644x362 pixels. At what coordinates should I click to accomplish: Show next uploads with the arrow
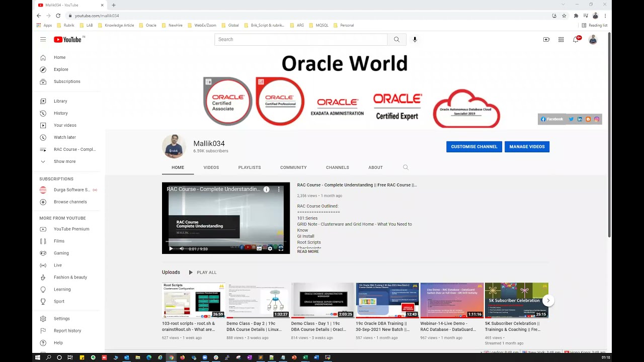click(548, 300)
